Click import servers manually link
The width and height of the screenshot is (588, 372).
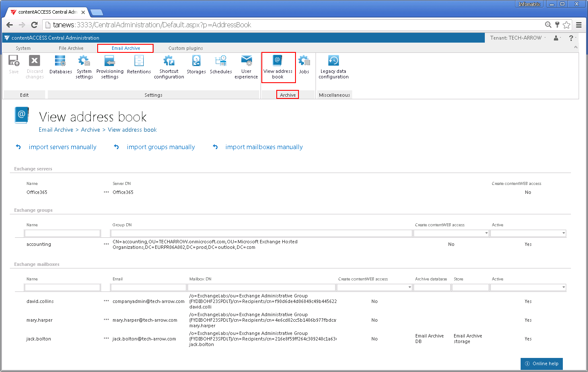pos(63,147)
